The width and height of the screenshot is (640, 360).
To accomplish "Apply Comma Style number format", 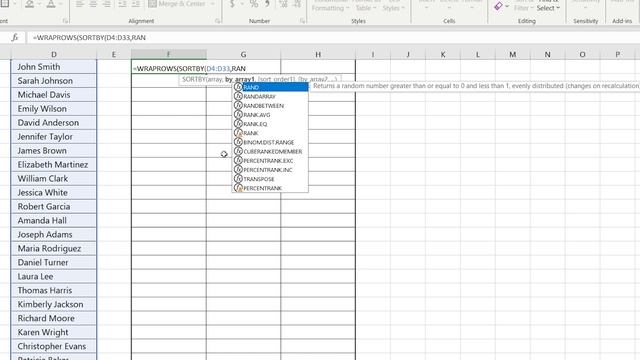I will pyautogui.click(x=267, y=4).
